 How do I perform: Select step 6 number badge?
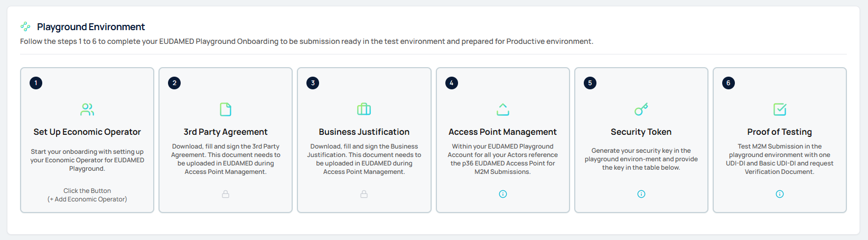tap(729, 83)
